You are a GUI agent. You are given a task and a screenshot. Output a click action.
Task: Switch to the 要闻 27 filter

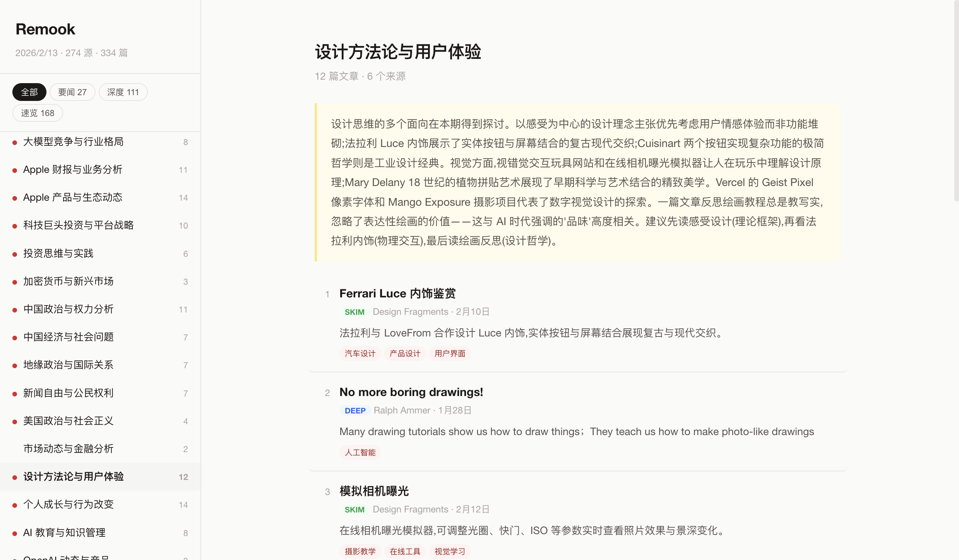(72, 92)
